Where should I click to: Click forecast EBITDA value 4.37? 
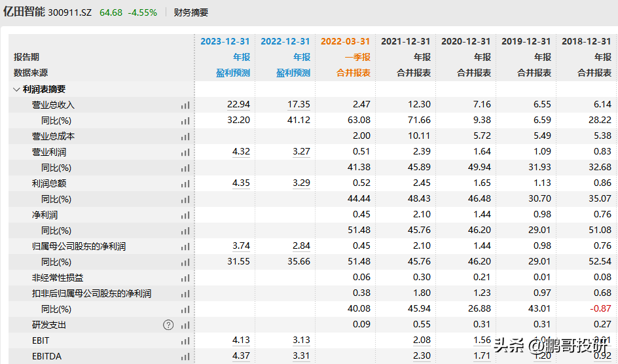point(241,355)
